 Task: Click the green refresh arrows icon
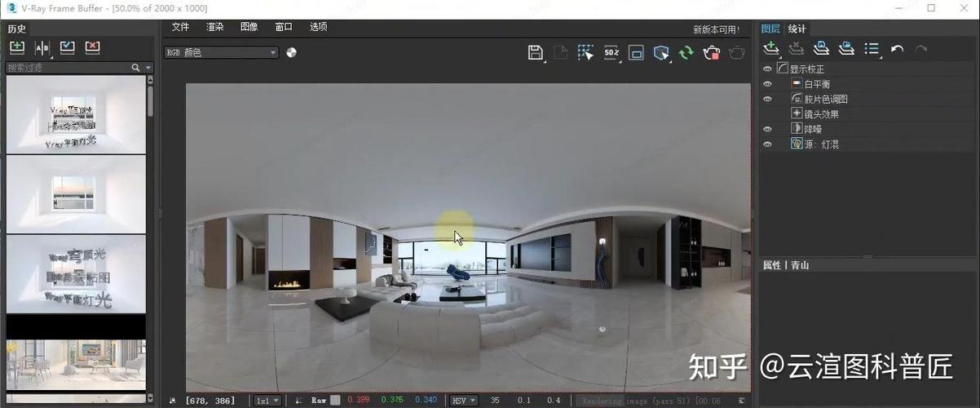[x=686, y=53]
